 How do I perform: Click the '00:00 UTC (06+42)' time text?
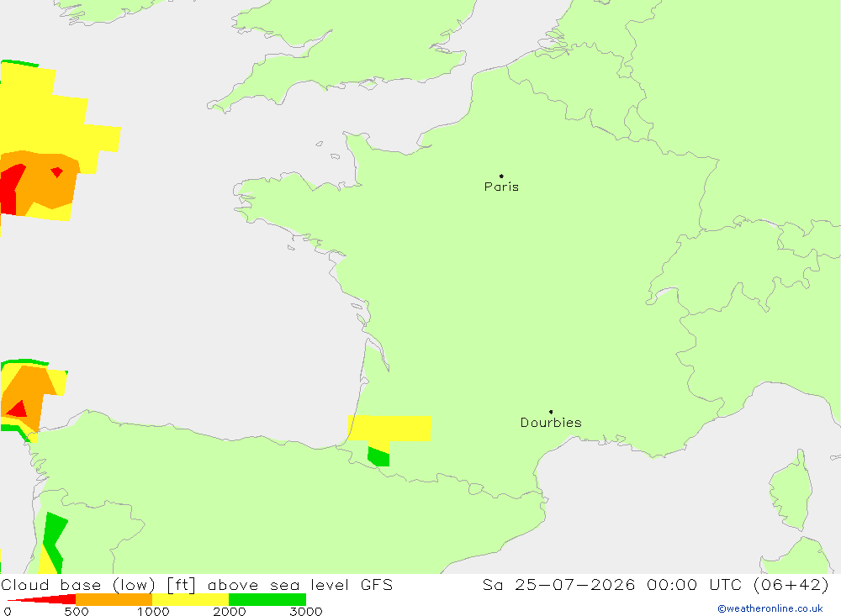coord(738,584)
